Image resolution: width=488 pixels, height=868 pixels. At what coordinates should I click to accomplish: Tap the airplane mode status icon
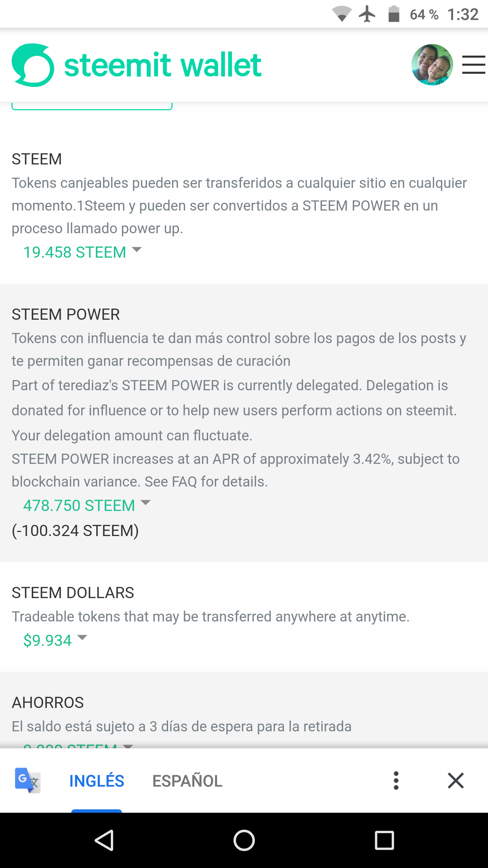click(x=367, y=14)
